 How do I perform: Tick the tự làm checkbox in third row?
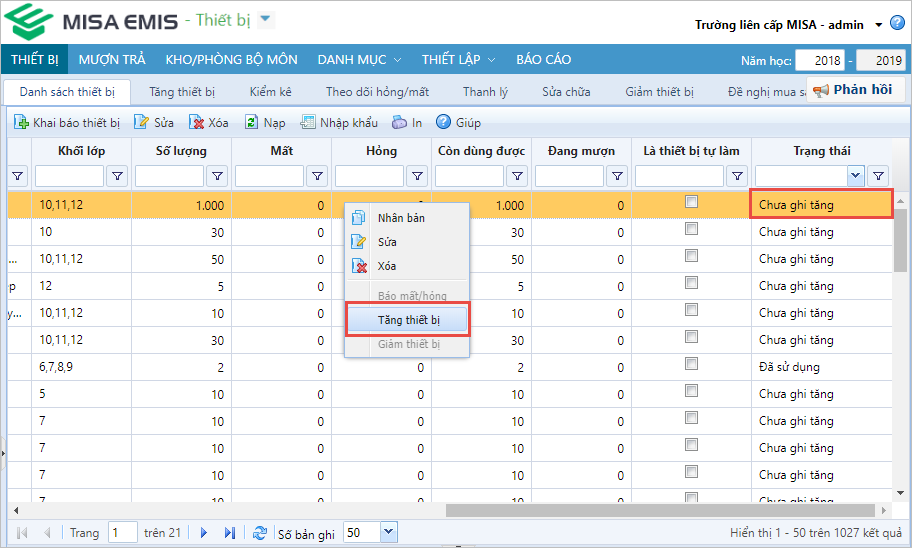point(691,256)
